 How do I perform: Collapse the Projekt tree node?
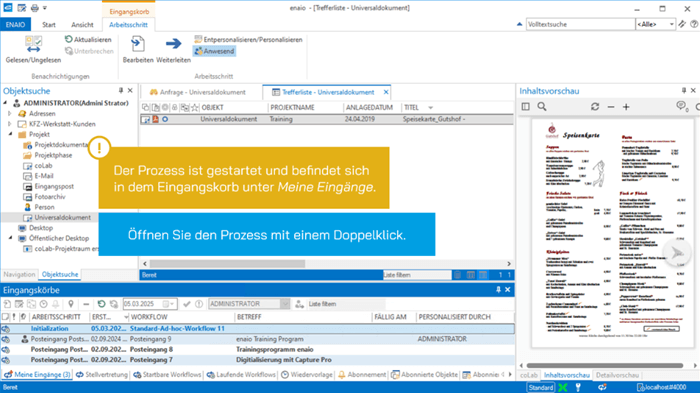10,134
